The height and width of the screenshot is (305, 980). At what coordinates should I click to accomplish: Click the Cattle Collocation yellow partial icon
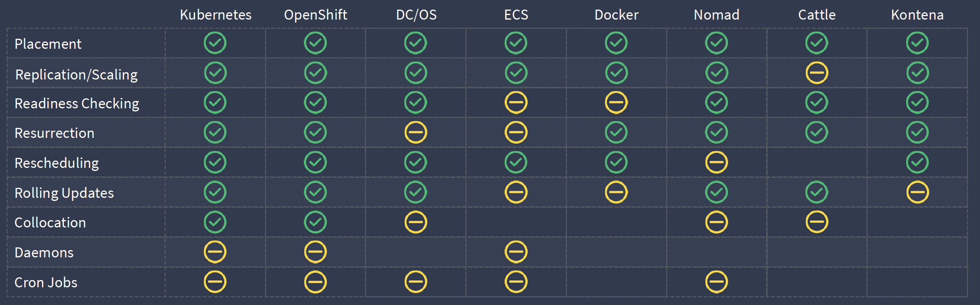tap(817, 222)
